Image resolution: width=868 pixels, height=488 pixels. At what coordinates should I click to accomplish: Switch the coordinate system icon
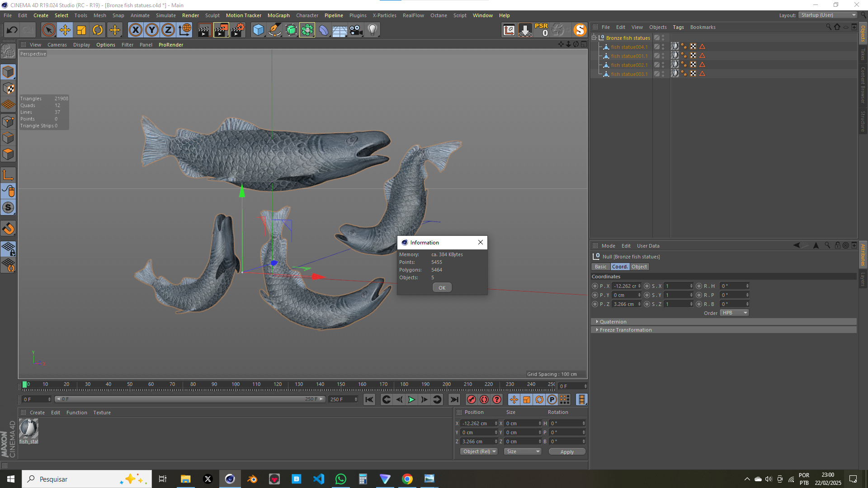point(185,30)
